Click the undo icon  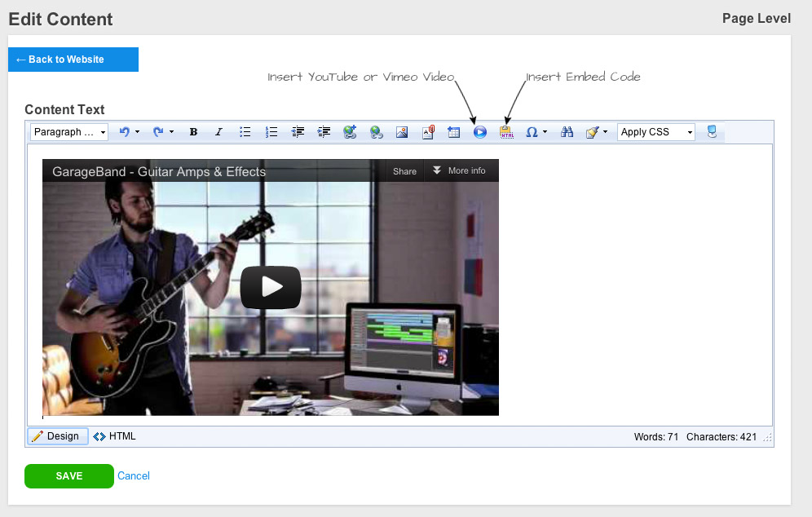(124, 132)
